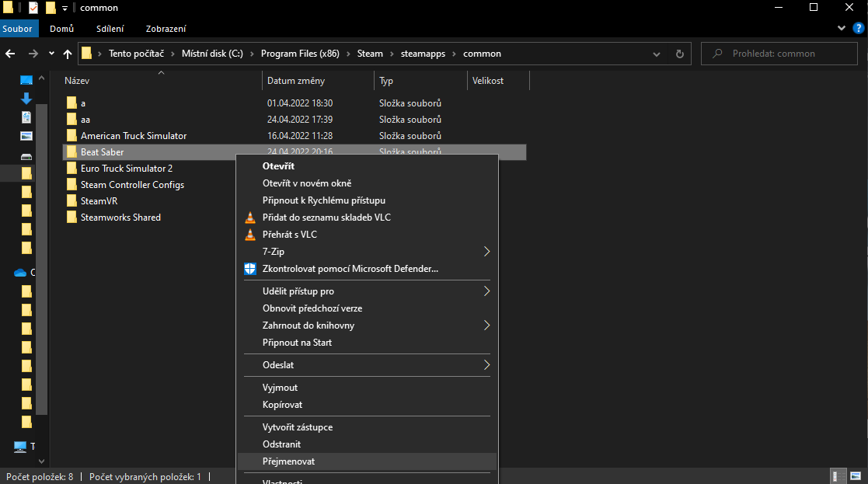Open the recent locations dropdown arrow
The height and width of the screenshot is (484, 868).
(x=51, y=54)
